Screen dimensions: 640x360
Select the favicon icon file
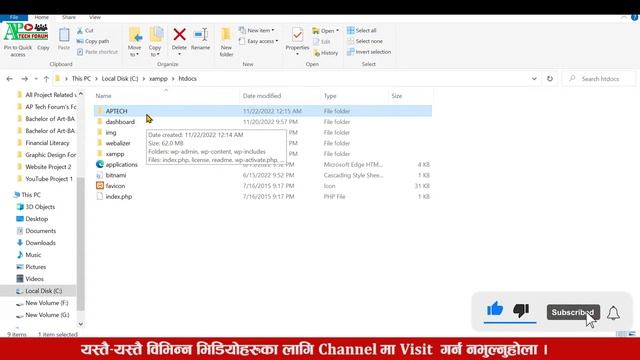[x=100, y=186]
